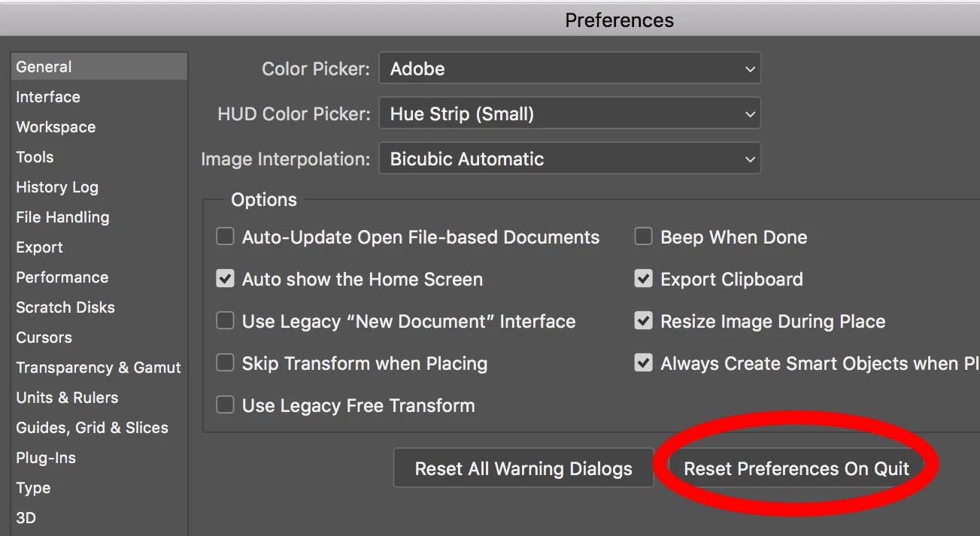Select Guides, Grid & Slices category
The height and width of the screenshot is (536, 980).
(93, 428)
